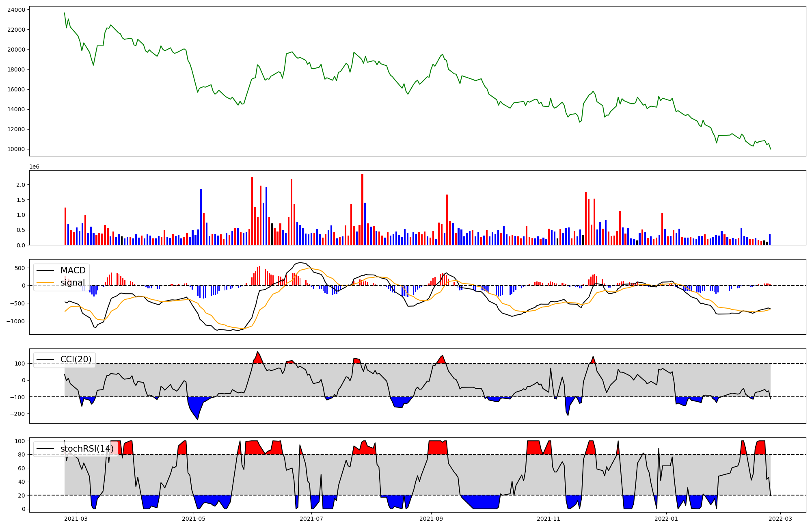Click the 2021-07 date tick label

[x=311, y=519]
